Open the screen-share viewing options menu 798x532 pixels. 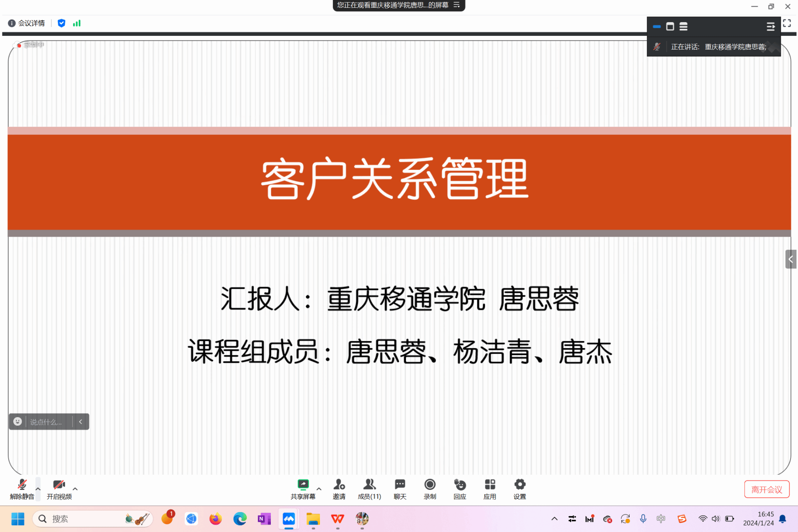[457, 5]
